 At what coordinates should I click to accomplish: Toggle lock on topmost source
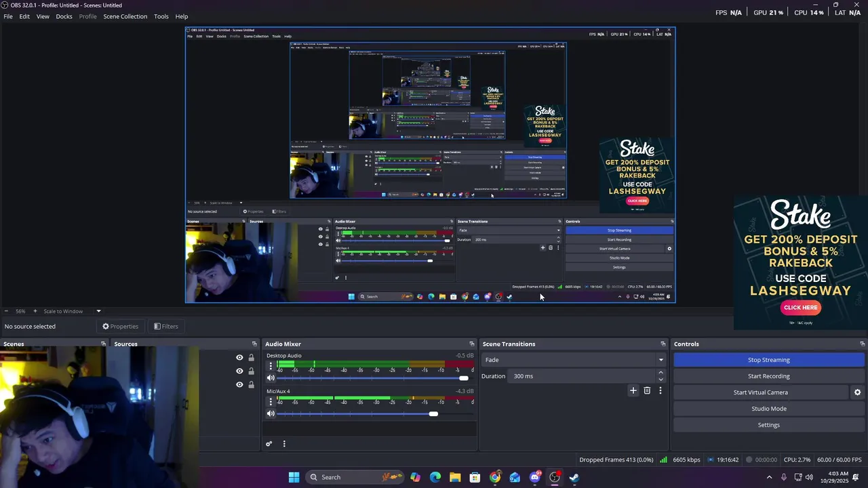(x=251, y=358)
